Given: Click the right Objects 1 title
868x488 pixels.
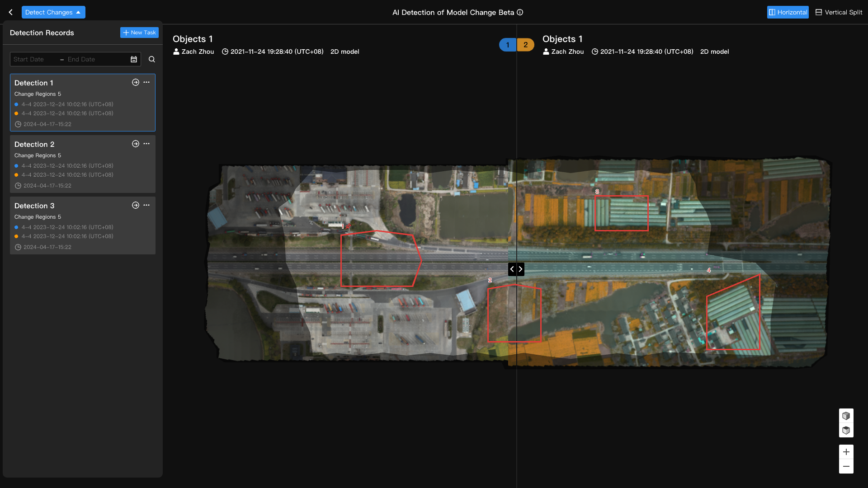Looking at the screenshot, I should click(x=562, y=39).
